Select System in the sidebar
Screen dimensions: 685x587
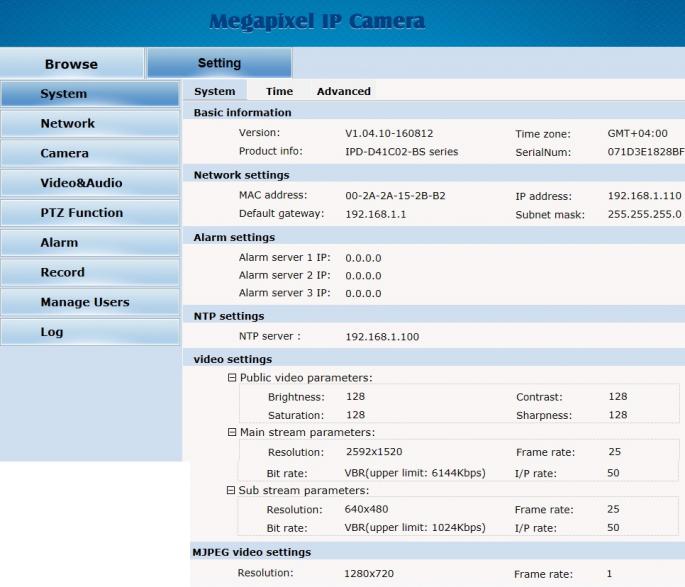click(x=90, y=93)
